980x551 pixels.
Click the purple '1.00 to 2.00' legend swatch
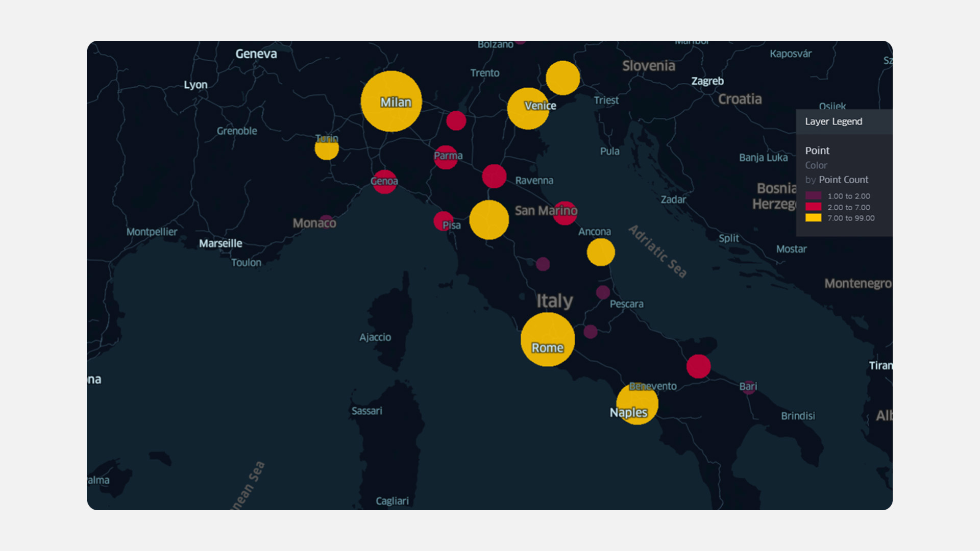coord(814,196)
